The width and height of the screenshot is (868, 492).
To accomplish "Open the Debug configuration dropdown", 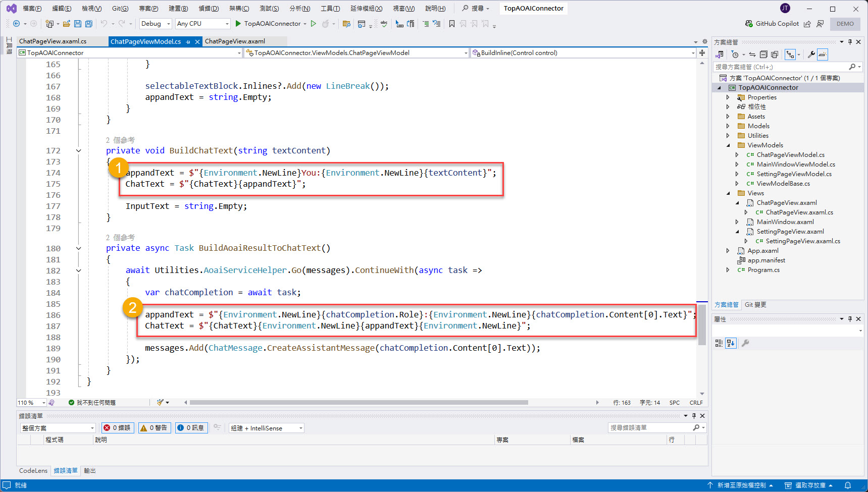I will click(x=156, y=24).
